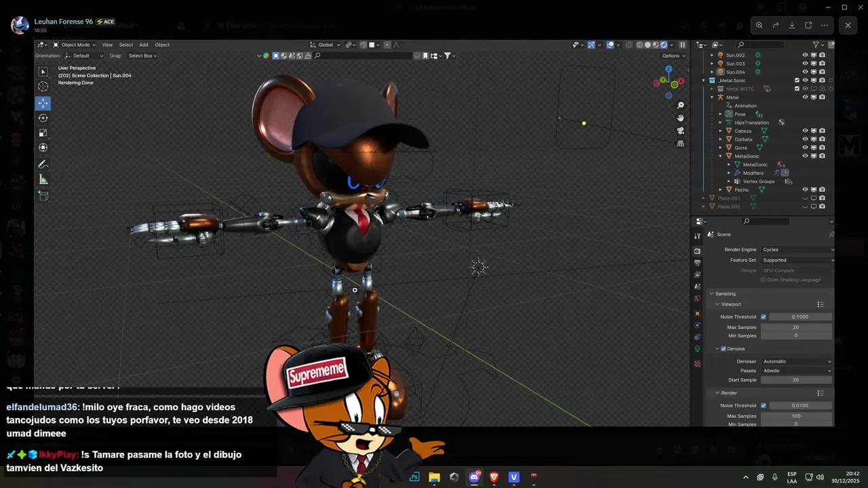Expand the Pose item in outliner
Image resolution: width=868 pixels, height=488 pixels.
720,114
